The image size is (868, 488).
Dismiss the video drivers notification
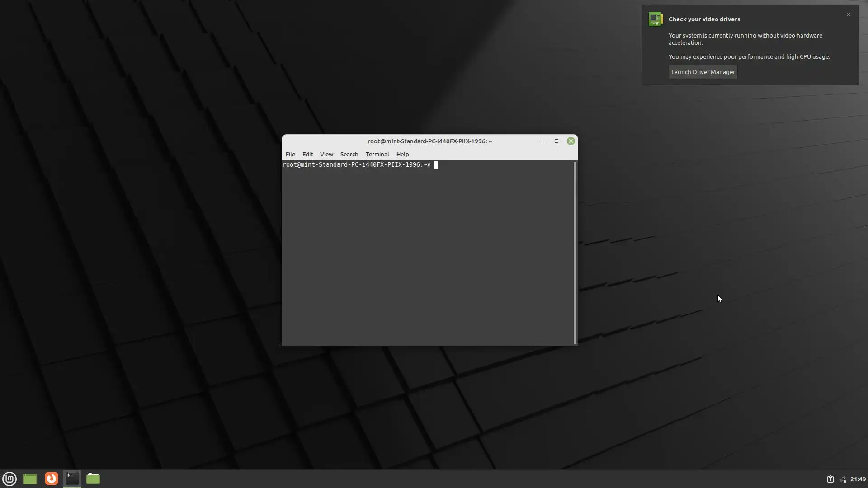(x=849, y=14)
